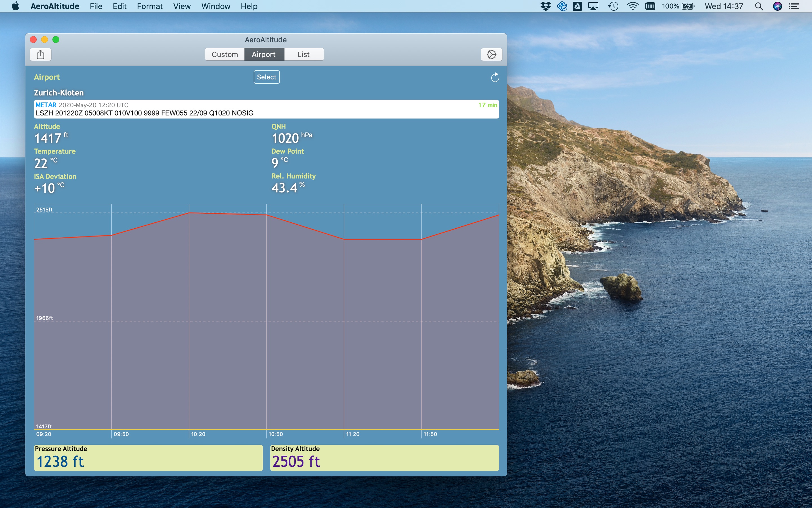Click the Select airport button
Image resolution: width=812 pixels, height=508 pixels.
click(266, 77)
